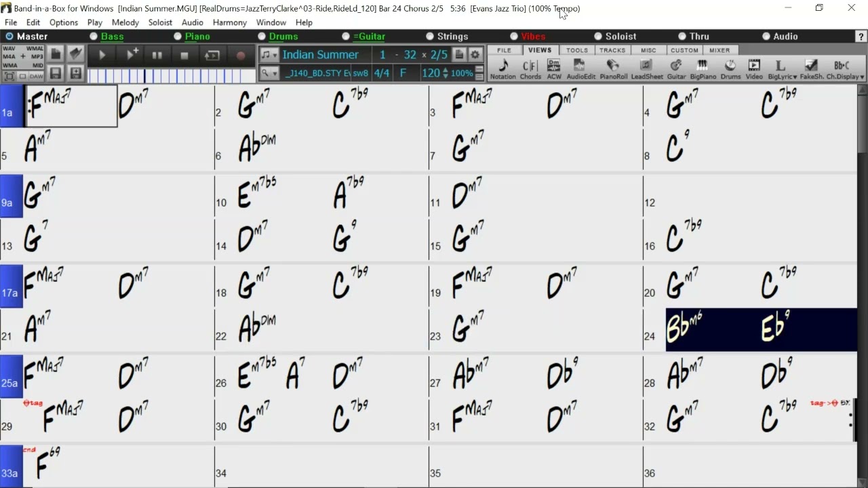Open the LeadSheet view
Screen dimensions: 868x488
pyautogui.click(x=647, y=69)
